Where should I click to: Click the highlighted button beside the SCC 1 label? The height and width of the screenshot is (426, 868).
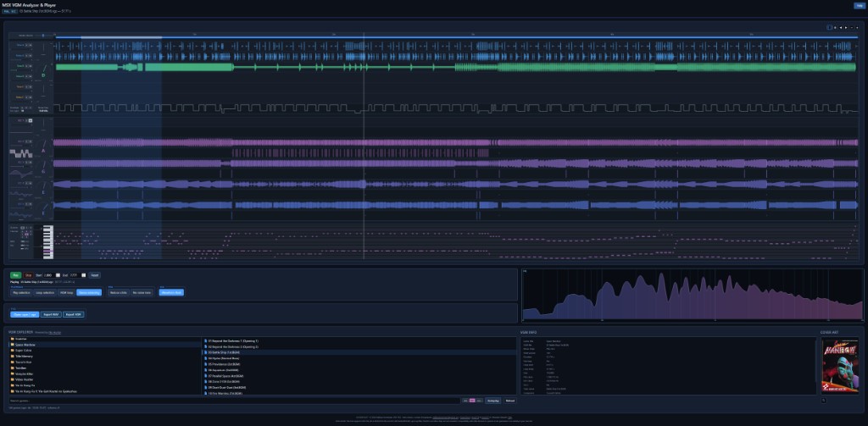pos(31,120)
